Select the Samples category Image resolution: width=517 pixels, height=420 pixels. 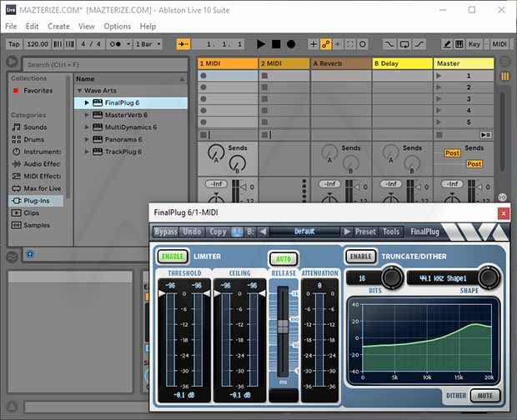(x=37, y=225)
